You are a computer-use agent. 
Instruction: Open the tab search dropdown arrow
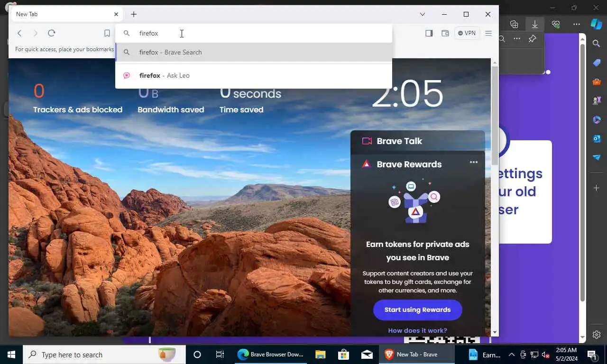[423, 14]
